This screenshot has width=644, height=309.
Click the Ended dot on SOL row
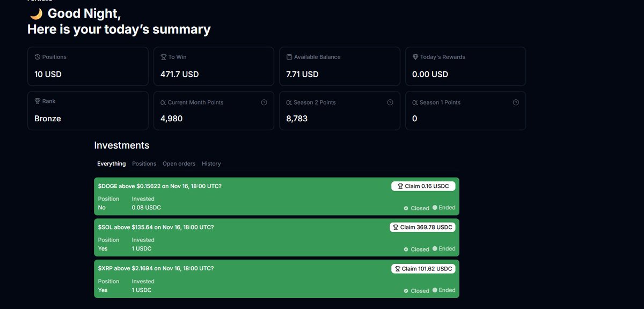pyautogui.click(x=435, y=249)
